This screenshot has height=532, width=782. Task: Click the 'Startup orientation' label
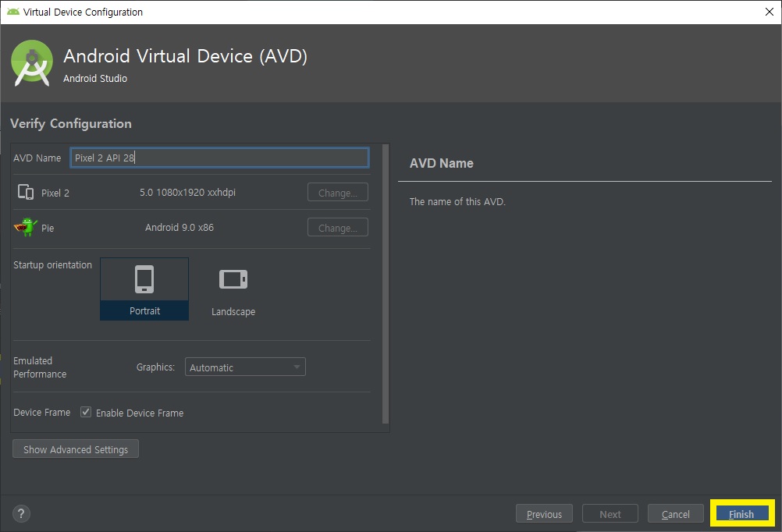52,264
